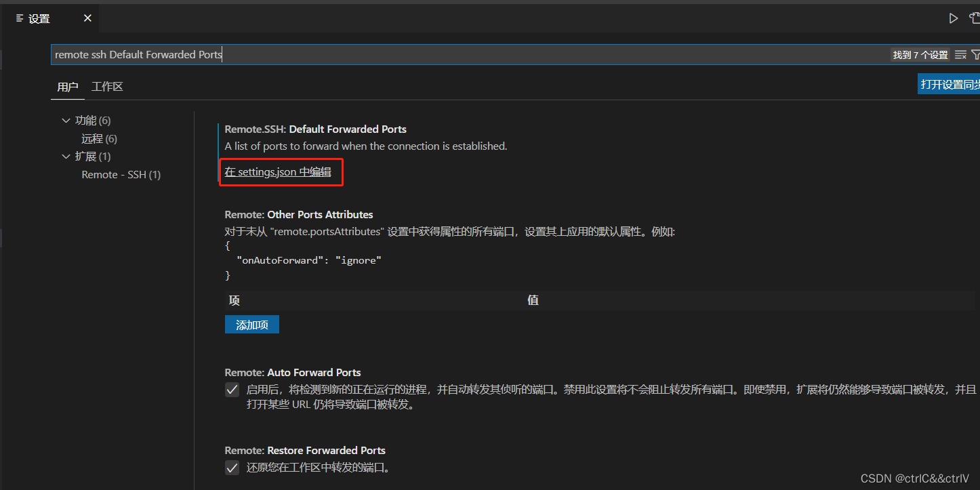Click the Remote: Restore Forwarded Ports heading
Viewport: 980px width, 490px height.
[305, 450]
